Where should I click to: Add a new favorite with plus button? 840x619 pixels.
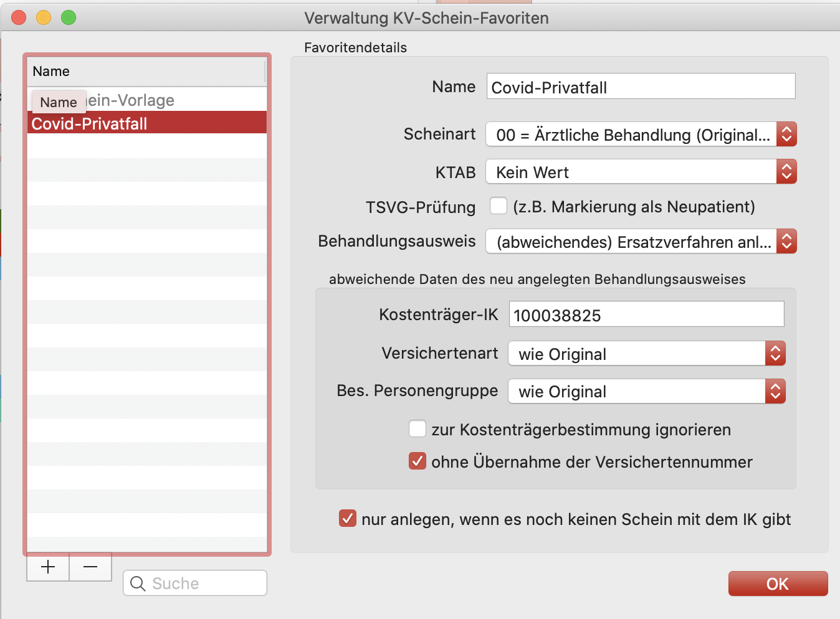[48, 567]
